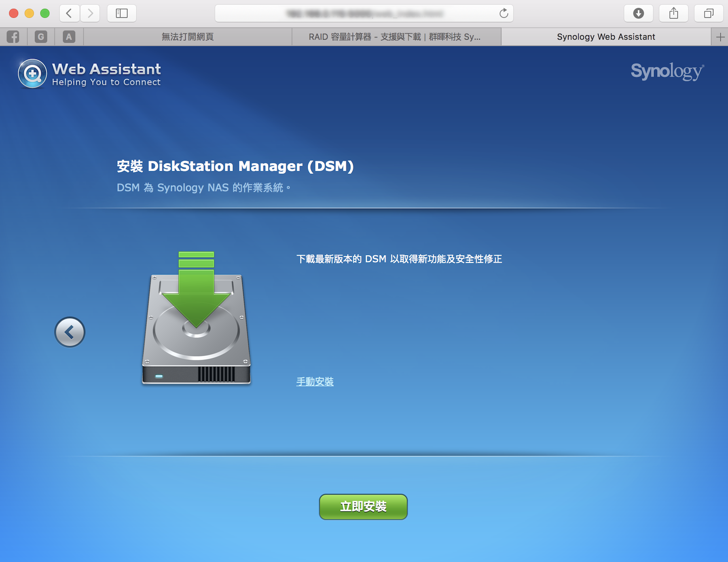This screenshot has height=562, width=728.
Task: Add a new browser tab
Action: click(x=720, y=37)
